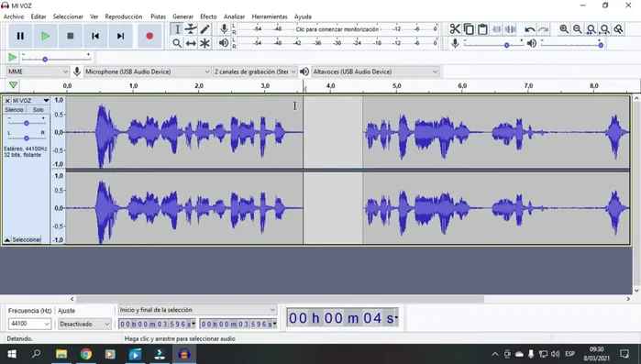Start playback with the green Play button
The image size is (641, 364).
click(45, 36)
